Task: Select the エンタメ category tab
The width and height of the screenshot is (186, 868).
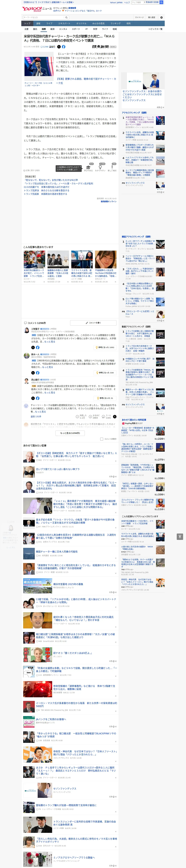Action: [63, 29]
